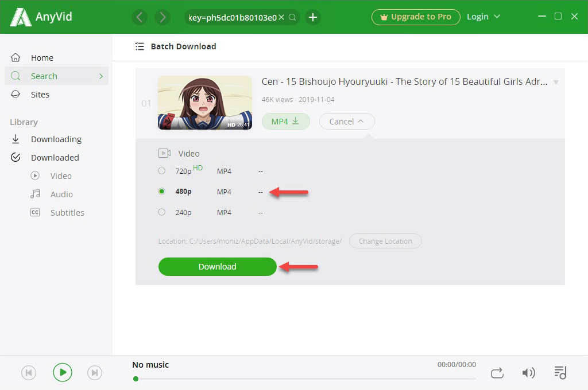Open the Downloaded library section
Image resolution: width=588 pixels, height=390 pixels.
[x=56, y=157]
